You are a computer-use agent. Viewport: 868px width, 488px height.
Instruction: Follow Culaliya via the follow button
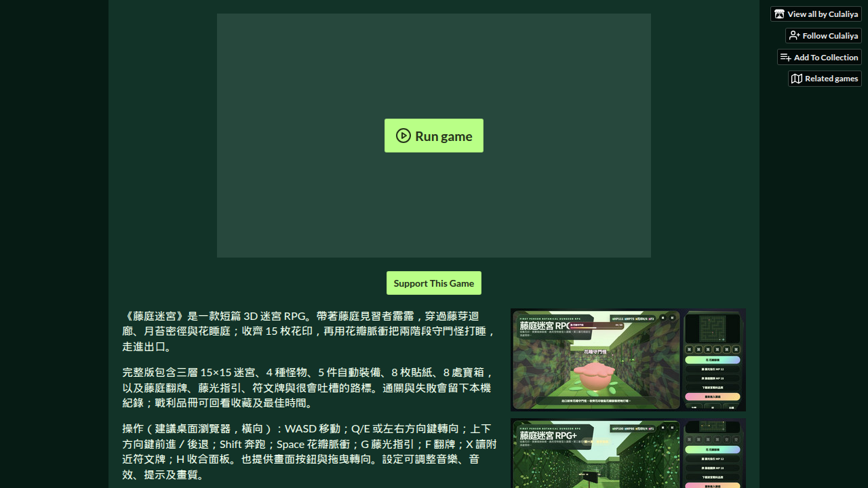coord(823,35)
